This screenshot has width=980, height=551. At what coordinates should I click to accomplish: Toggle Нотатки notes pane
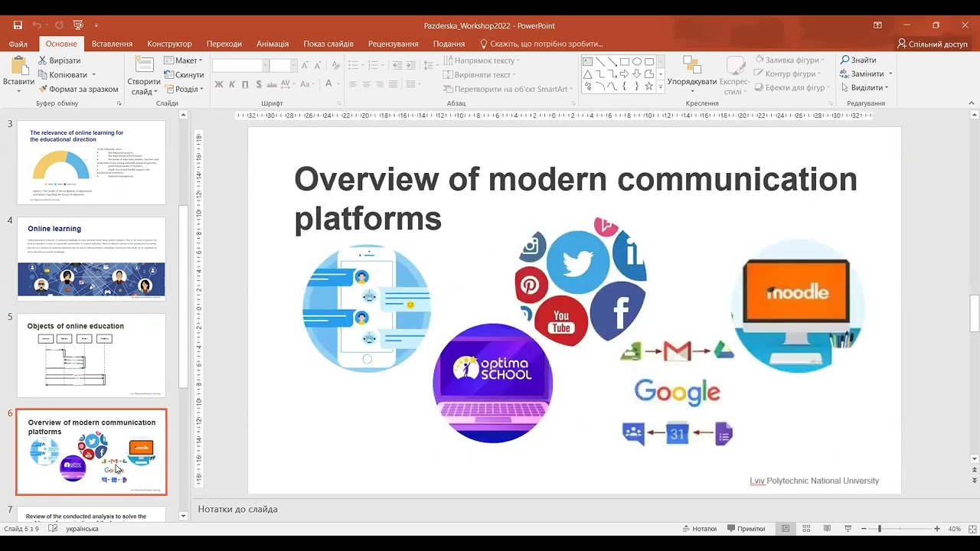[x=699, y=529]
